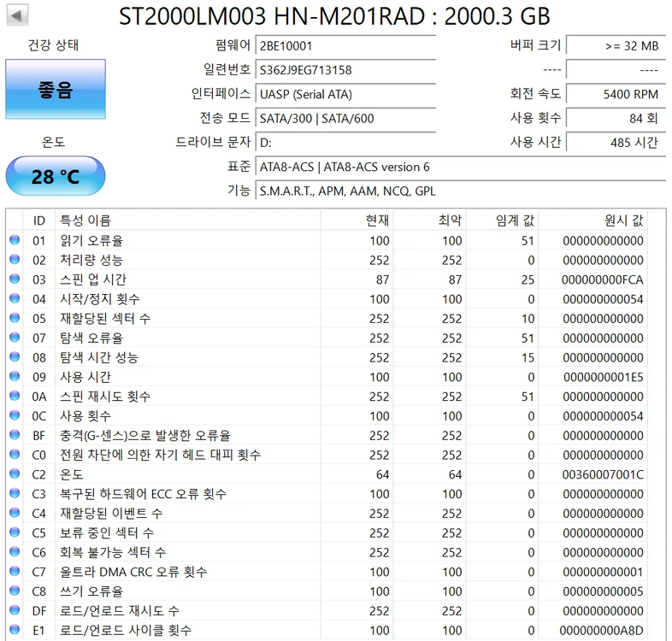Click raw value 000000000005 in C8 row
The image size is (672, 641).
tap(603, 591)
